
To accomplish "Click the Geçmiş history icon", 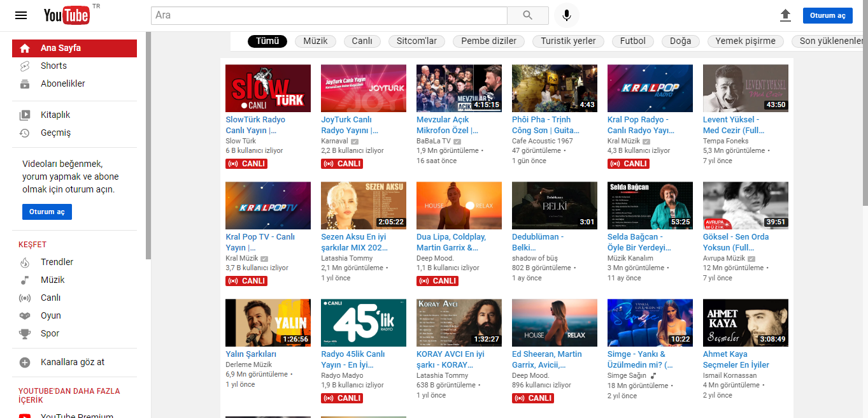I will click(25, 133).
